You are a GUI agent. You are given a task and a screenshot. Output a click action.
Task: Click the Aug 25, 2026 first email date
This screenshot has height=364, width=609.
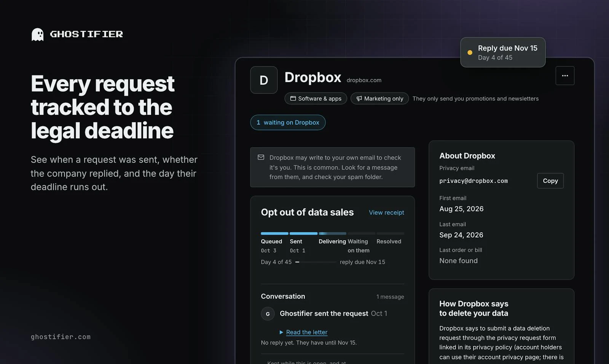pos(461,209)
